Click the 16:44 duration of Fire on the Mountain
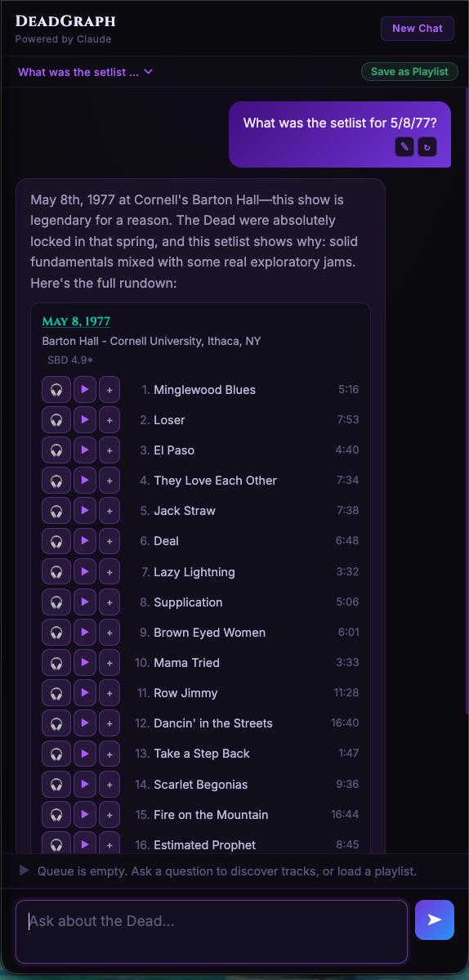469x980 pixels. tap(345, 814)
